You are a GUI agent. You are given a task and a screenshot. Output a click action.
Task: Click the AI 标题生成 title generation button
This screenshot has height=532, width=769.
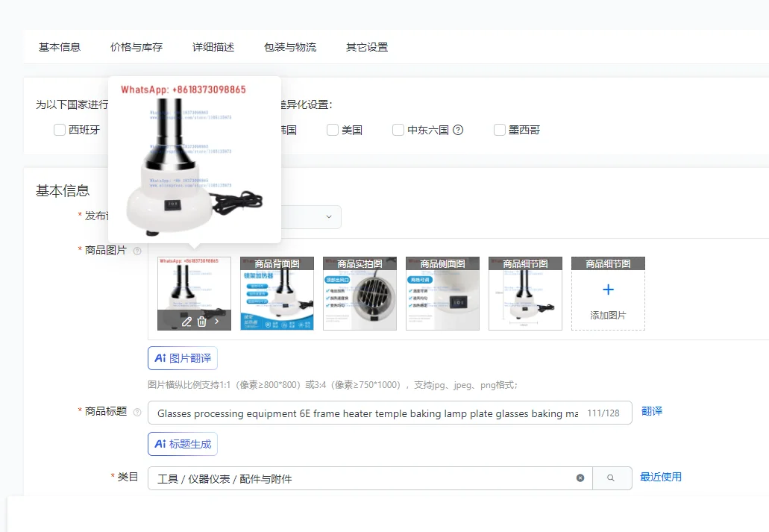(182, 444)
